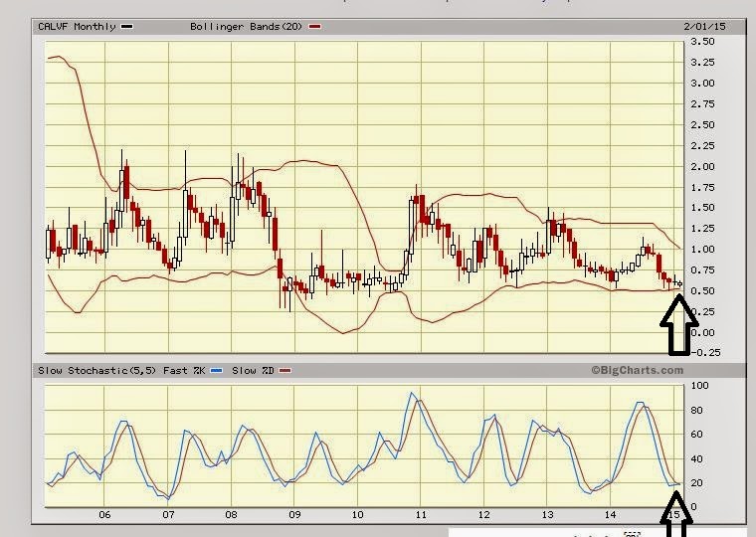756x537 pixels.
Task: Click the 1.25 price axis label
Action: (x=702, y=229)
